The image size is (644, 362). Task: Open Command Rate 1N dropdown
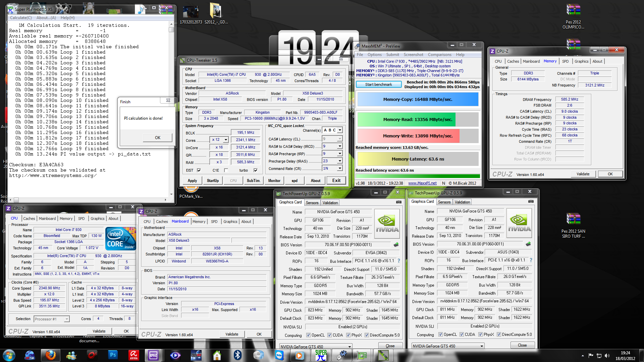point(340,168)
